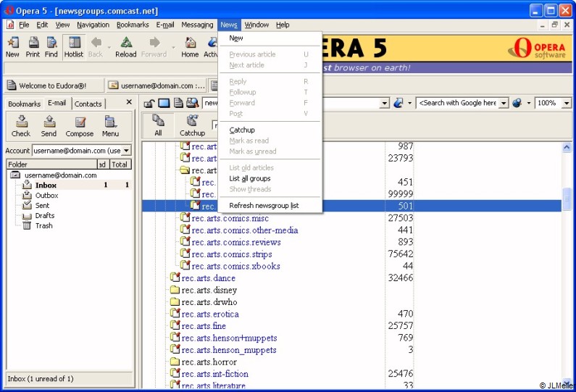Open the 100% zoom dropdown
Viewport: 576px width, 392px height.
(567, 103)
